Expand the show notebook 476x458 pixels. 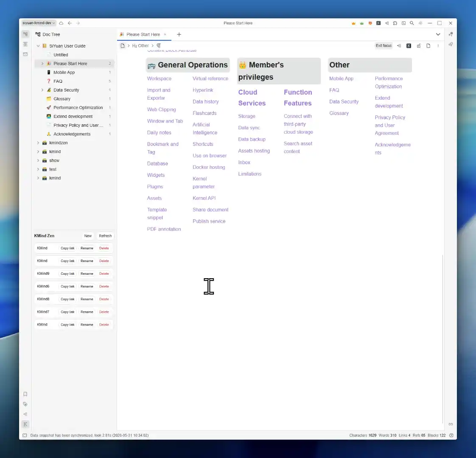(38, 160)
